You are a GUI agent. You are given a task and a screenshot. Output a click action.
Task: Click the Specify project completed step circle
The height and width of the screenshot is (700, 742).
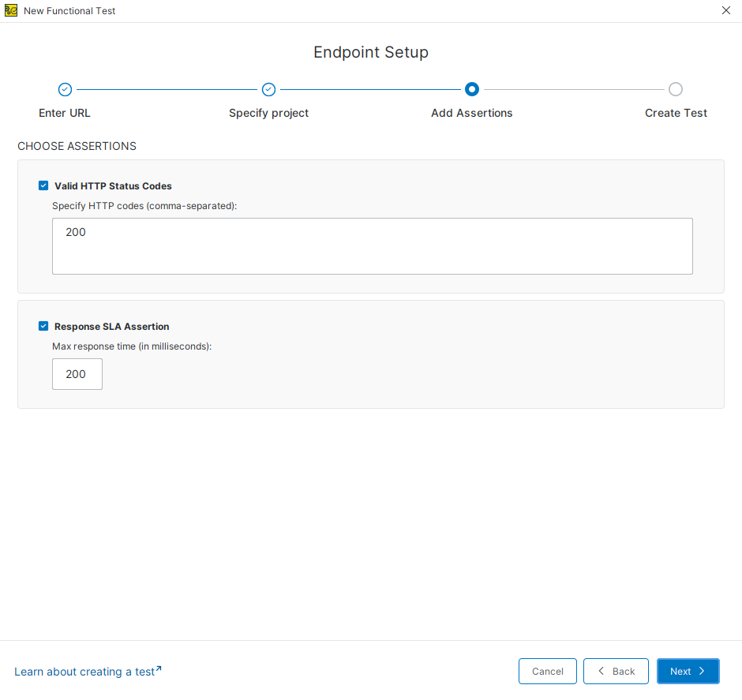pyautogui.click(x=269, y=89)
